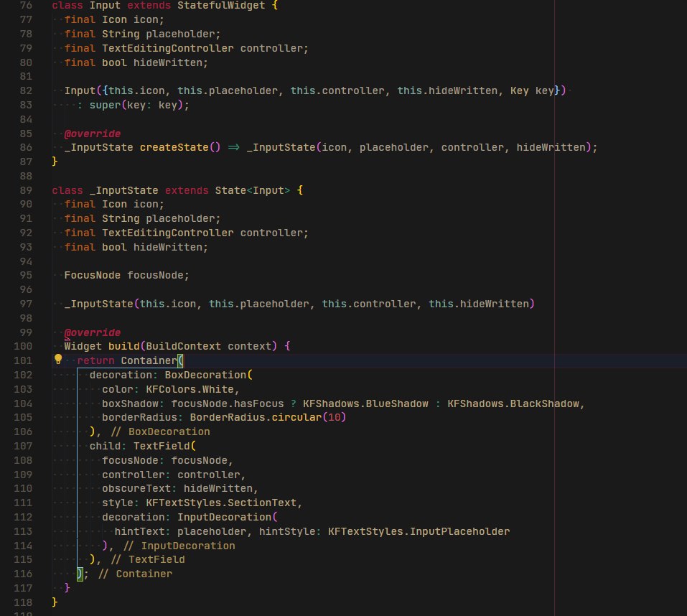Click the 'StatefulWidget' class name on line 76

tap(221, 5)
